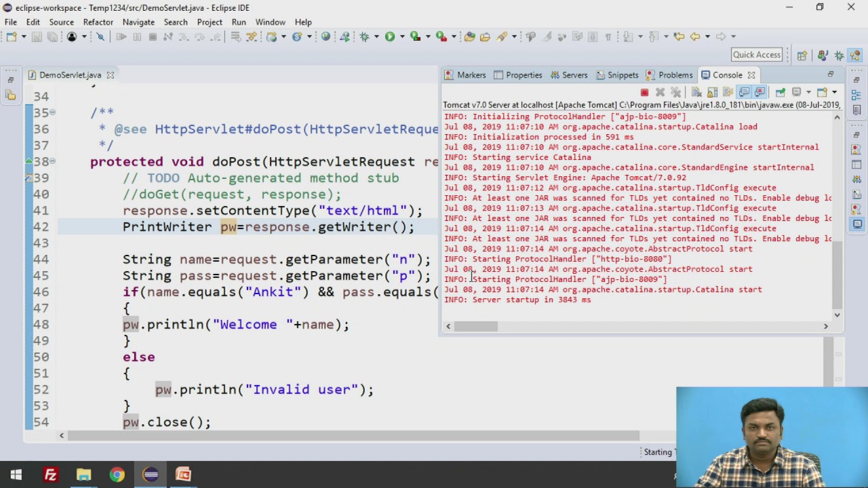Viewport: 868px width, 488px height.
Task: Open File Explorer from the taskbar
Action: tap(84, 474)
